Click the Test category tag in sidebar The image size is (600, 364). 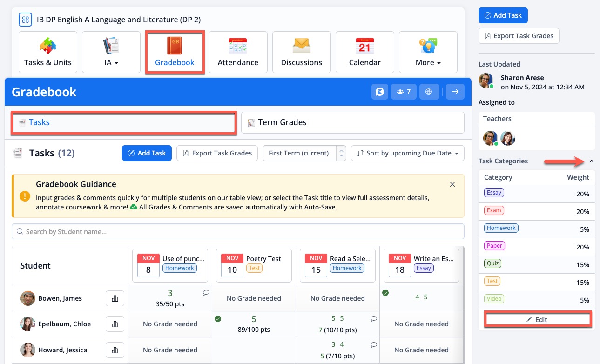click(492, 281)
